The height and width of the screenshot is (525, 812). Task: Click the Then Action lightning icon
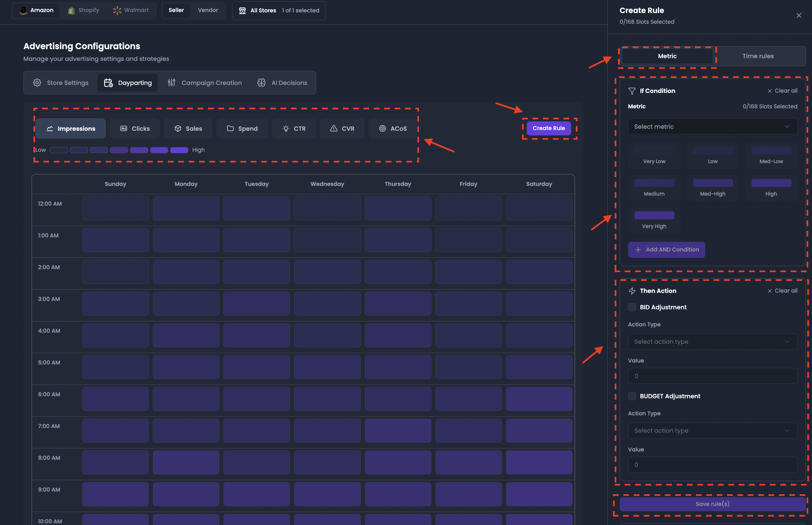[x=632, y=291]
